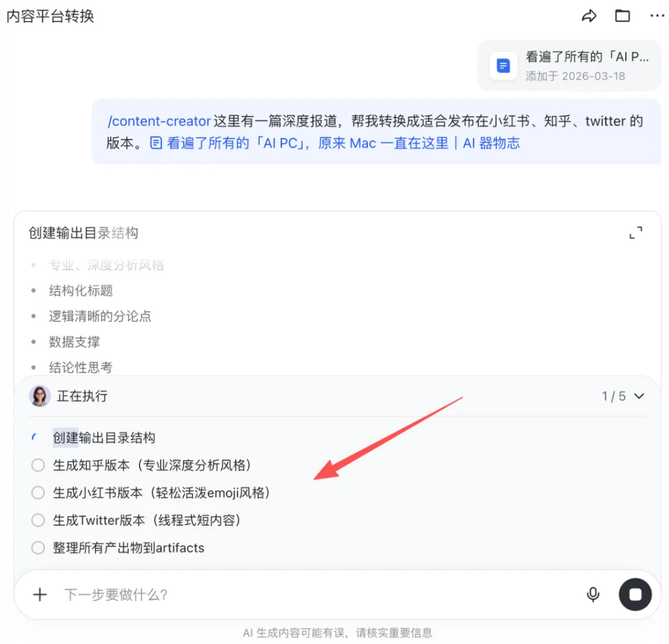Select the radio circle for 生成小红书版本

37,492
